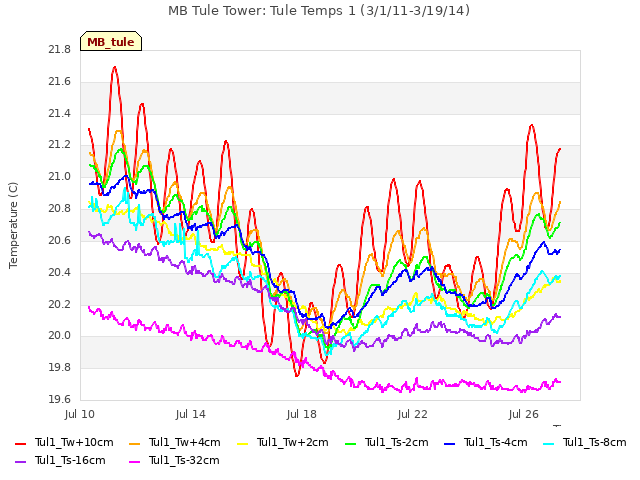Click the 19.8 y-axis tick label

(60, 367)
